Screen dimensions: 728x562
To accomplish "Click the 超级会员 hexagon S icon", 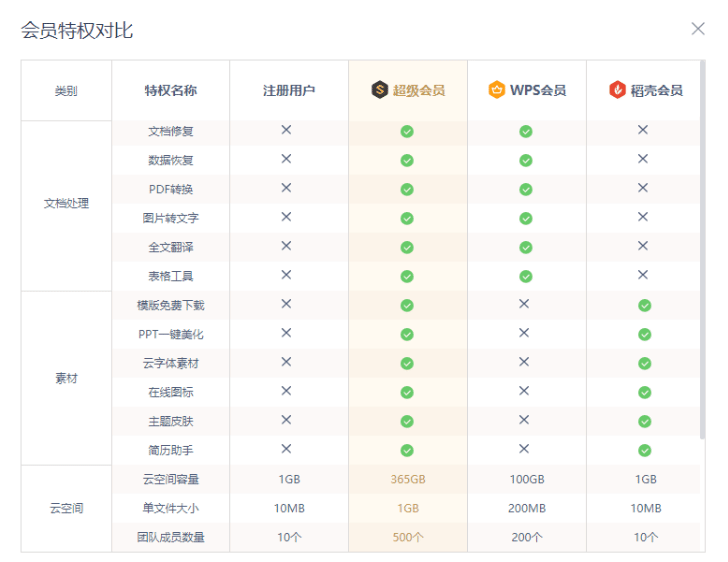I will (379, 90).
